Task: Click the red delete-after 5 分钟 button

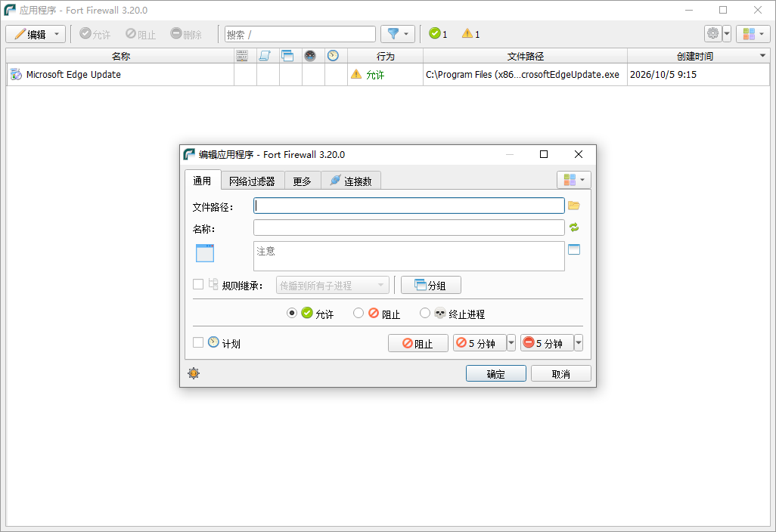Action: [547, 342]
